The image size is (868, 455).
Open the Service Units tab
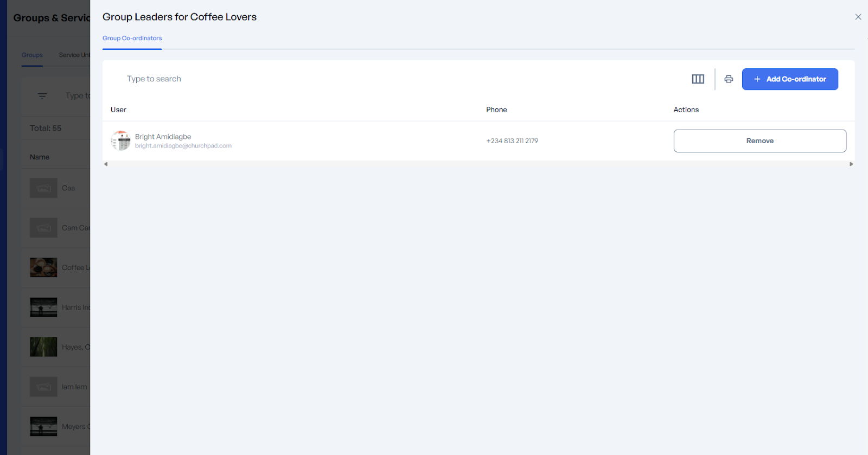tap(74, 55)
